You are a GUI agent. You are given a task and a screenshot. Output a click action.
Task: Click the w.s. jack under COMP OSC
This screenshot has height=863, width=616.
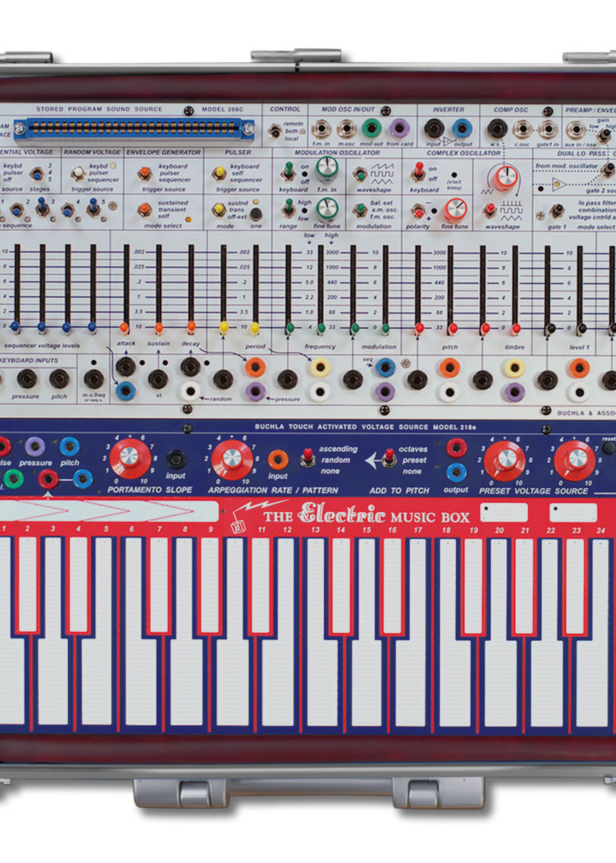(x=497, y=129)
